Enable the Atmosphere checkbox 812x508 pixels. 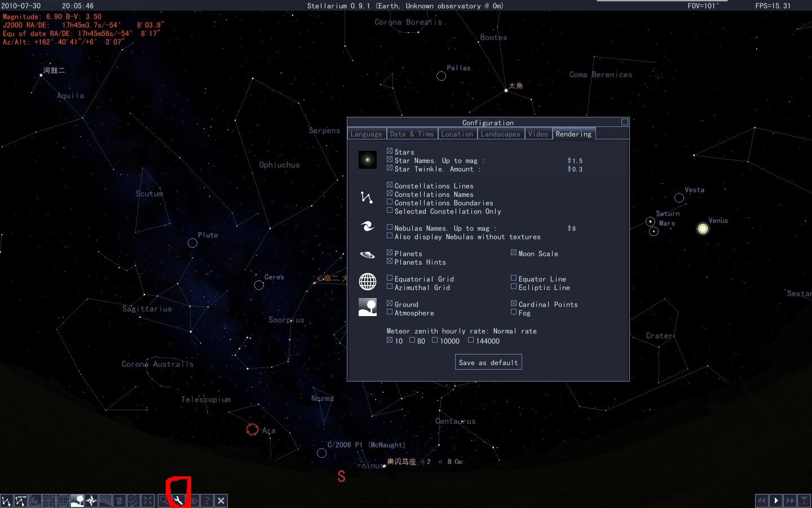(390, 312)
